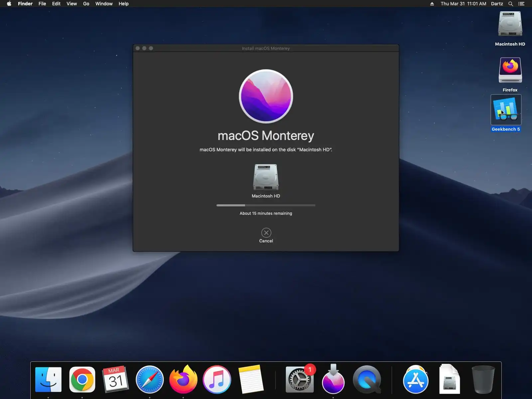This screenshot has height=399, width=532.
Task: Open System Preferences with update badge
Action: tap(300, 379)
